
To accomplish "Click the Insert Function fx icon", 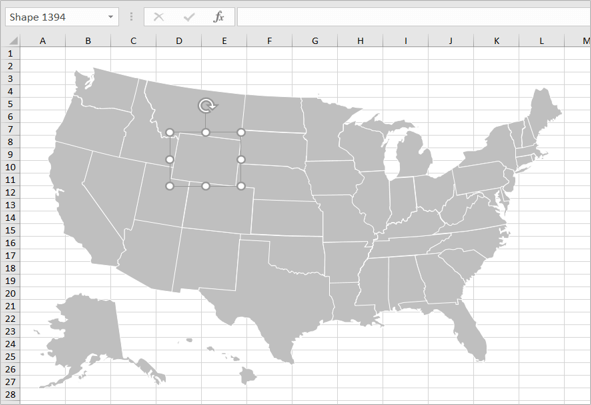I will tap(219, 17).
